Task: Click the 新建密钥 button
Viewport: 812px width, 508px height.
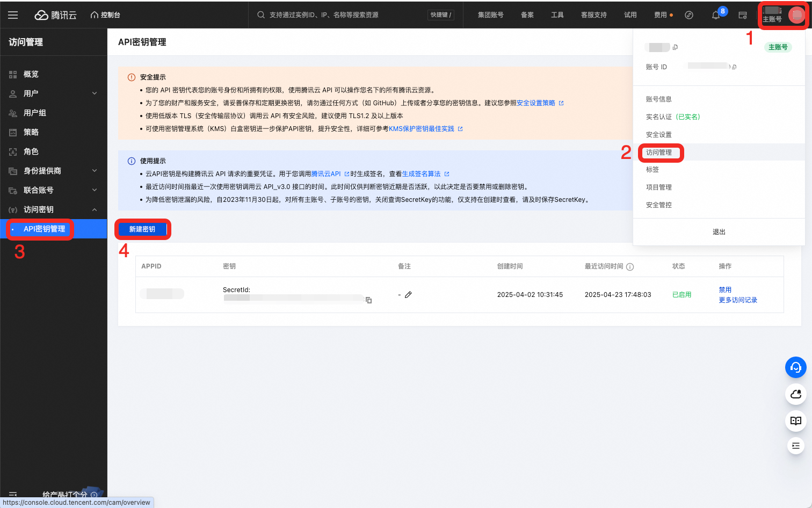Action: coord(142,229)
